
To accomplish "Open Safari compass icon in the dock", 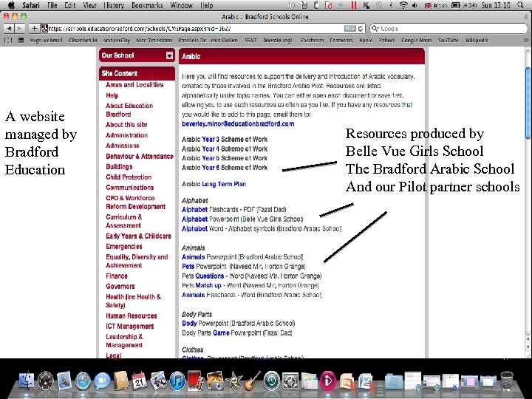I will 83,381.
